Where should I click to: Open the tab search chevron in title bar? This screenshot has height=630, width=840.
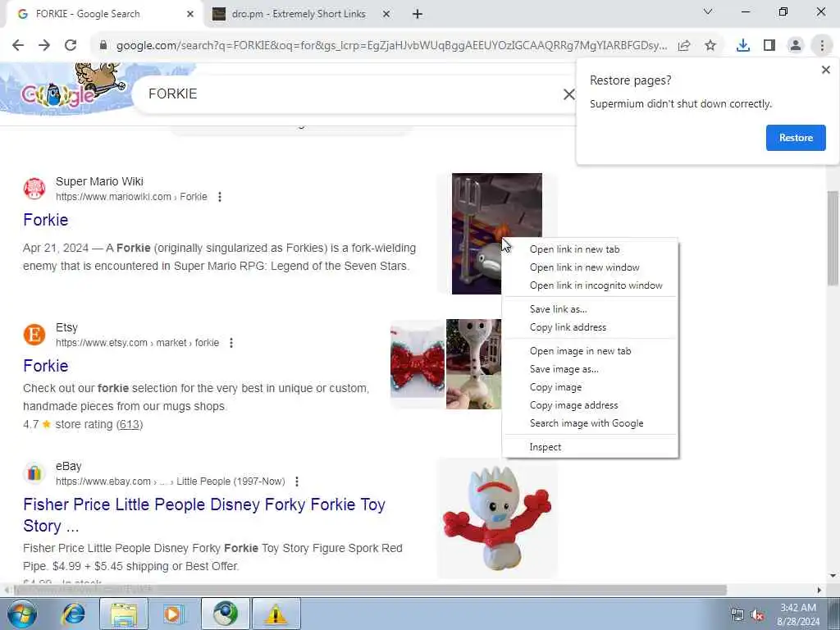click(x=708, y=11)
